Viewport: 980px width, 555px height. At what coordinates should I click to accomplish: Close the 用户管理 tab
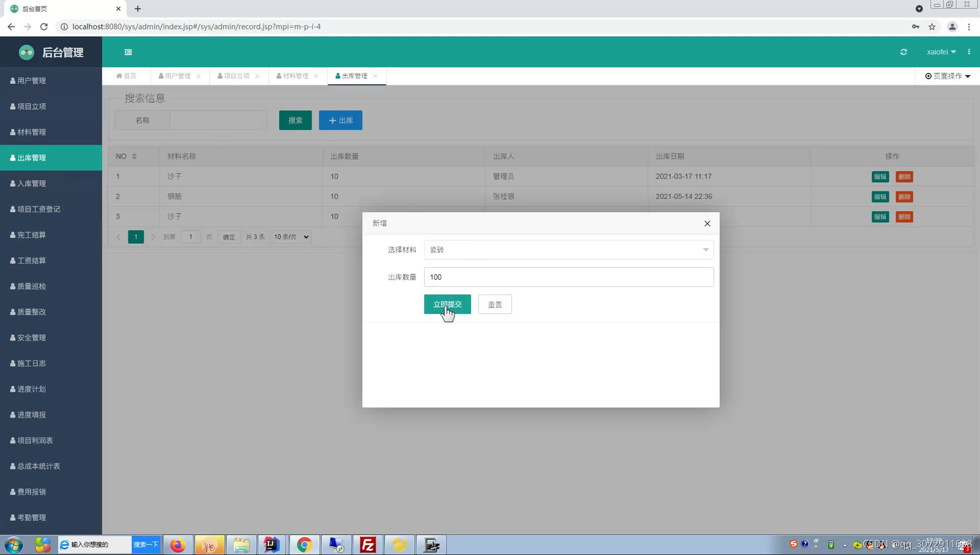tap(199, 76)
